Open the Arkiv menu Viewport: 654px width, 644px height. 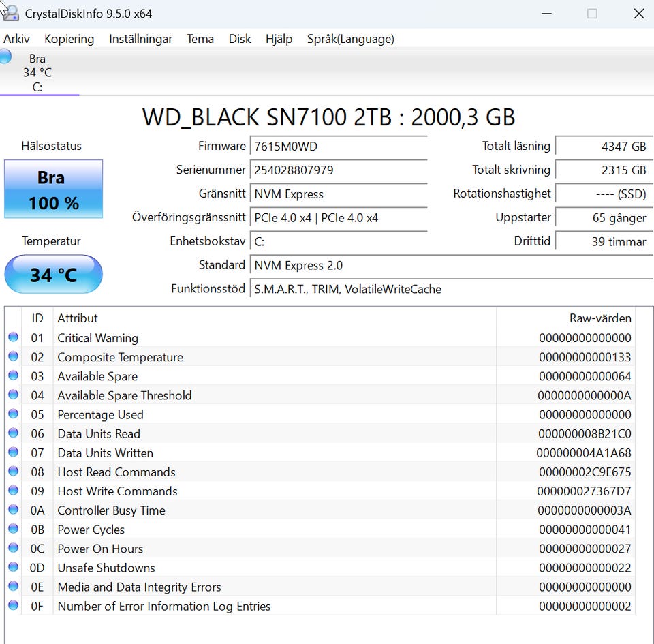16,39
